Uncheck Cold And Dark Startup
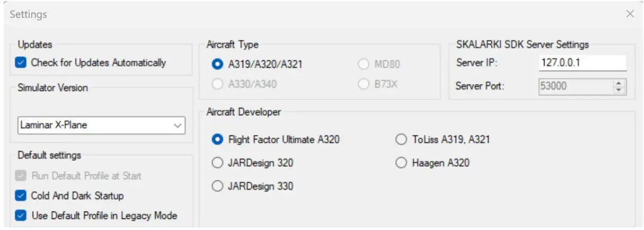Screen dimensions: 644x230 point(21,196)
